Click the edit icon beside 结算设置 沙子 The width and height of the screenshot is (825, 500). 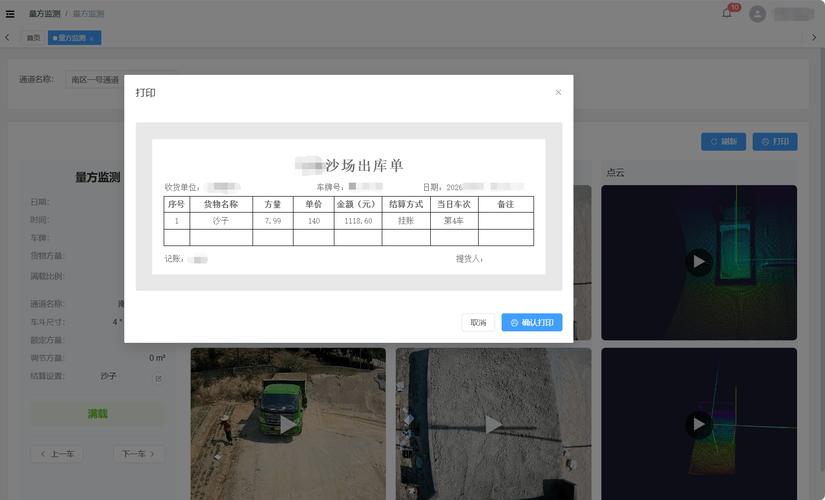click(x=158, y=378)
